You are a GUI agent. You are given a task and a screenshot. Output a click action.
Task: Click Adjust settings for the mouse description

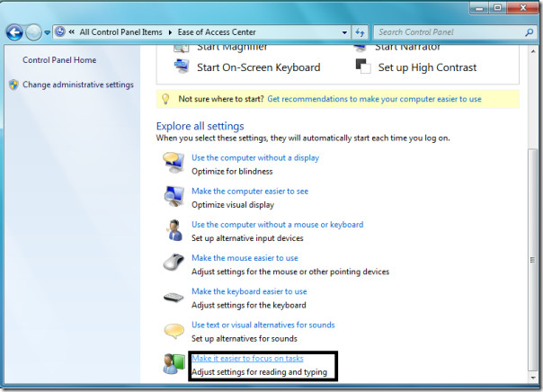(290, 272)
